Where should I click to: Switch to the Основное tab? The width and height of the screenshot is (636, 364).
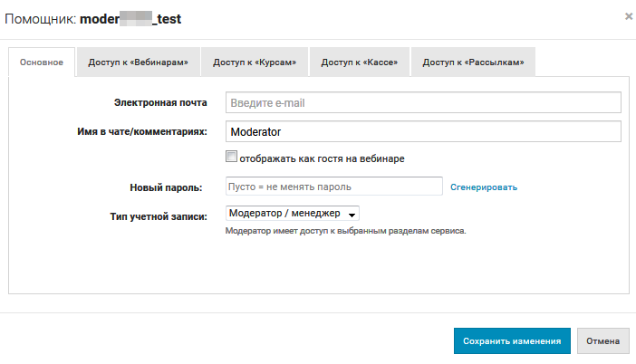tap(42, 62)
